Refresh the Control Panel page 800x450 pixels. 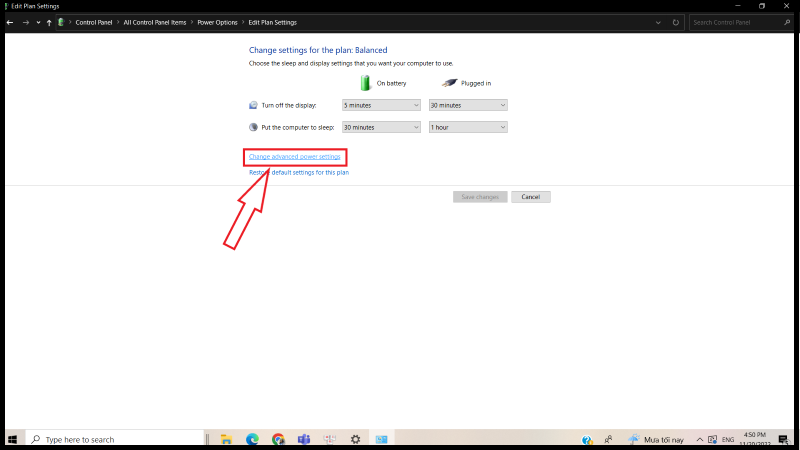pyautogui.click(x=676, y=22)
